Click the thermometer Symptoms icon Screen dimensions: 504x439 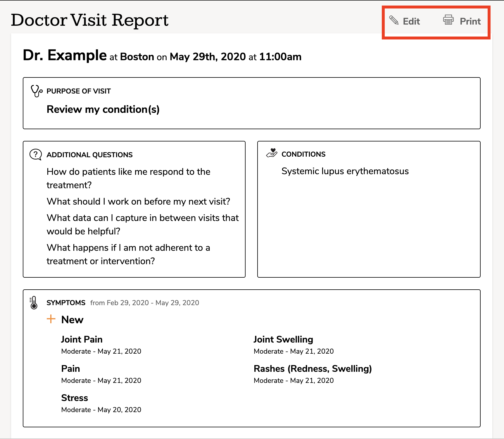click(x=34, y=303)
